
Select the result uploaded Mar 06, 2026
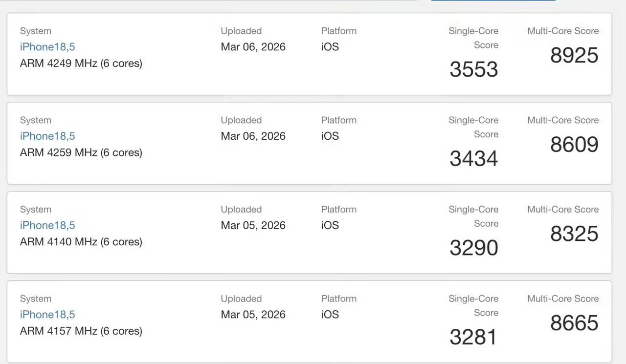[253, 47]
